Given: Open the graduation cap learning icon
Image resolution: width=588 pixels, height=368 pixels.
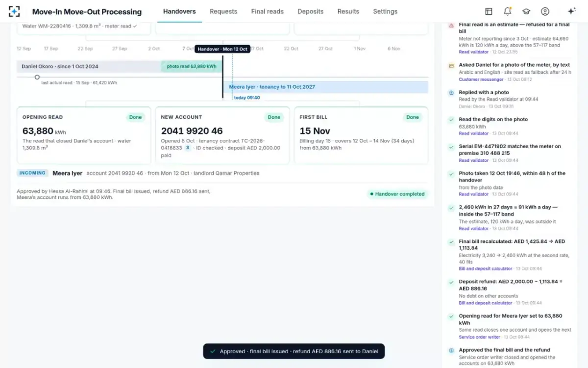Looking at the screenshot, I should 526,11.
